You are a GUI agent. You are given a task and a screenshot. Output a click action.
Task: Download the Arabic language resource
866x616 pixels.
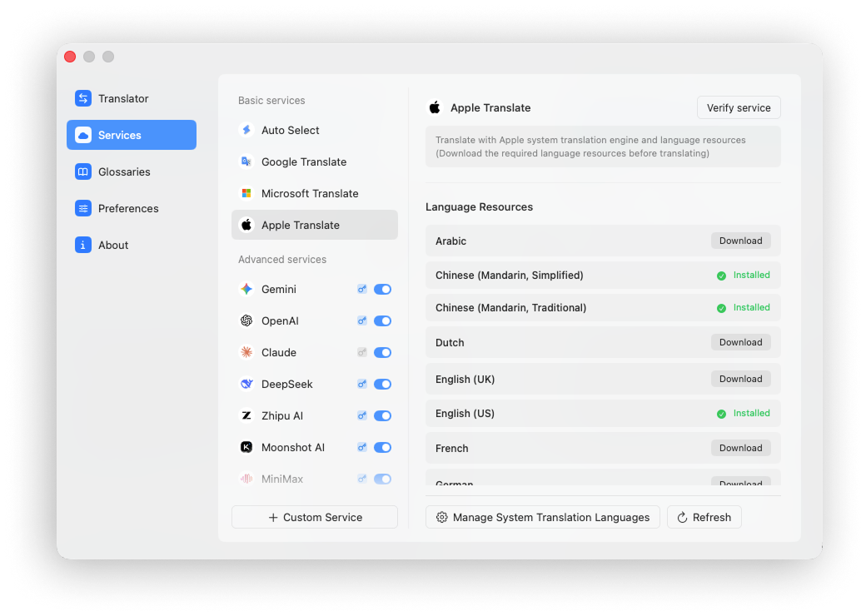pyautogui.click(x=740, y=241)
